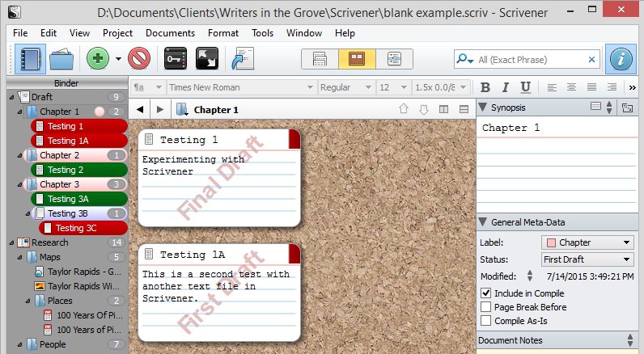Align text right
The image size is (644, 354).
tap(612, 87)
